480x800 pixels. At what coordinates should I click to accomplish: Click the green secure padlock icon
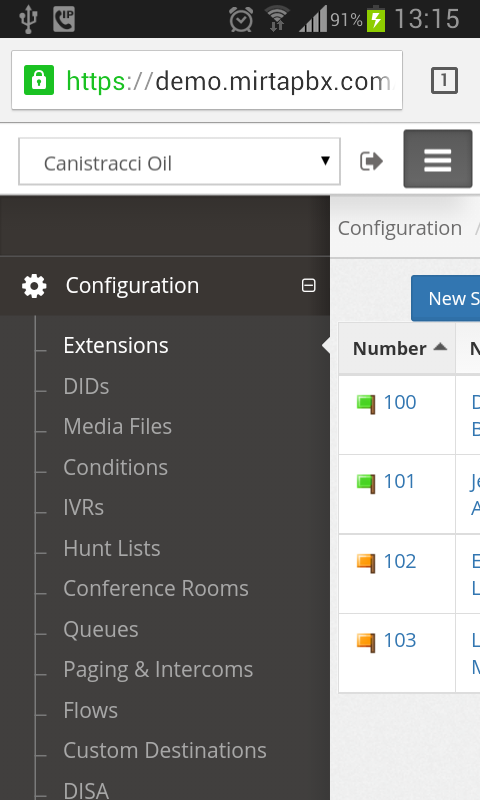39,80
